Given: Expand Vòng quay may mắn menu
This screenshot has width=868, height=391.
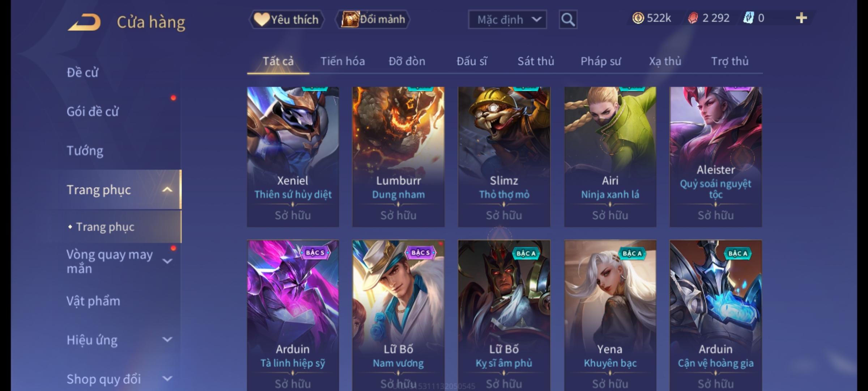Looking at the screenshot, I should 167,261.
